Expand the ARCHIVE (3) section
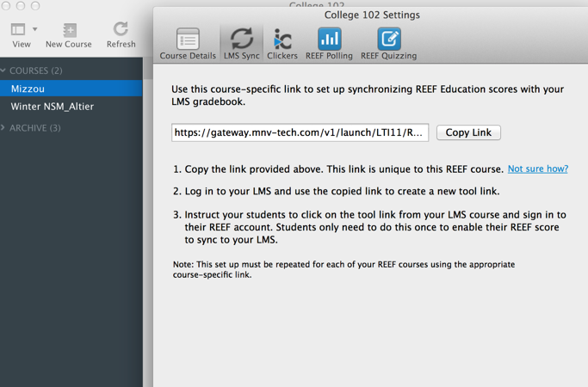Screen dimensions: 588x387 [3, 128]
